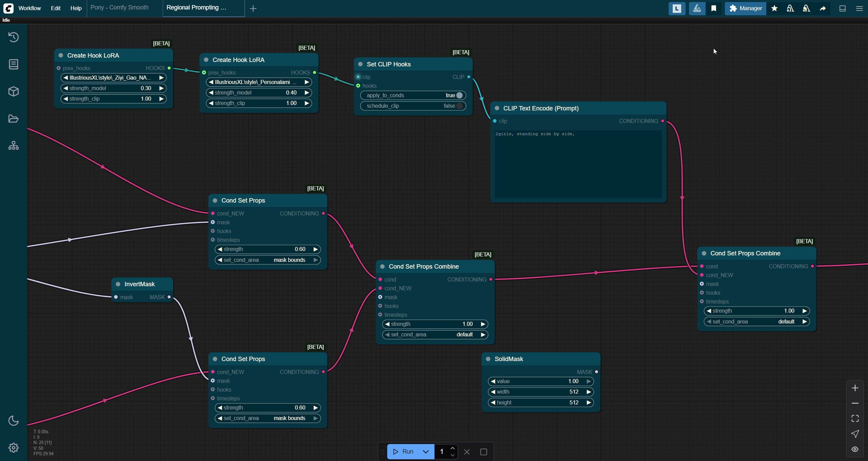Click the ComfyUI logo icon
The height and width of the screenshot is (461, 868).
(x=8, y=8)
